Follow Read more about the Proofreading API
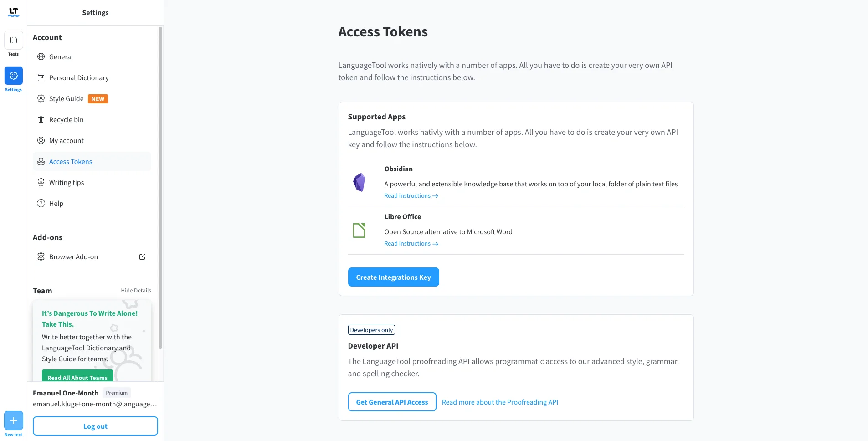Screen dimensions: 868x441 [x=500, y=402]
